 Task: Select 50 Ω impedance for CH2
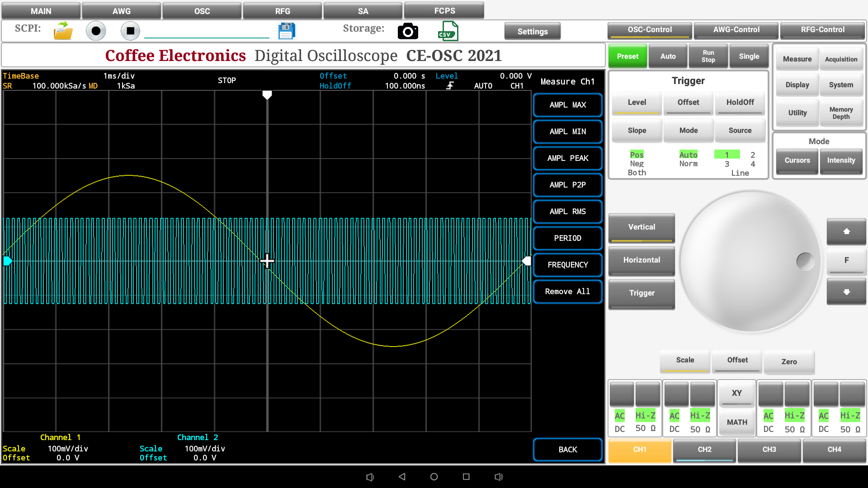click(700, 429)
